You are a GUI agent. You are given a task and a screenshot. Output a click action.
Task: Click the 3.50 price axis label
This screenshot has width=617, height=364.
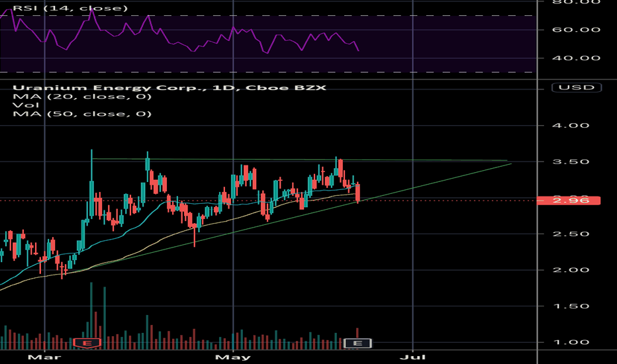coord(571,161)
